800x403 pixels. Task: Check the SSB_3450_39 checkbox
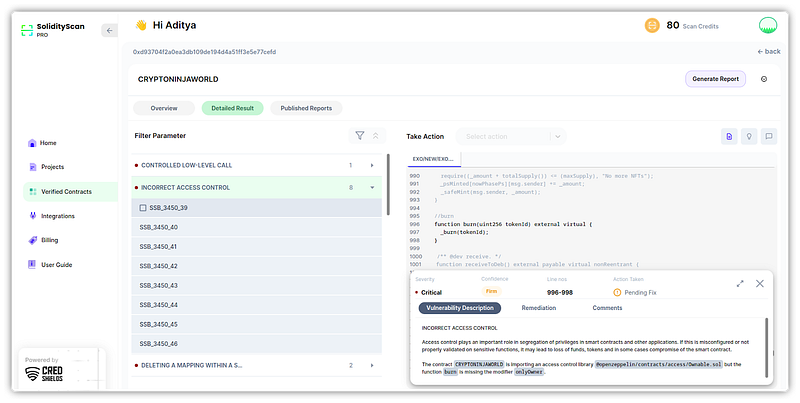click(x=143, y=207)
